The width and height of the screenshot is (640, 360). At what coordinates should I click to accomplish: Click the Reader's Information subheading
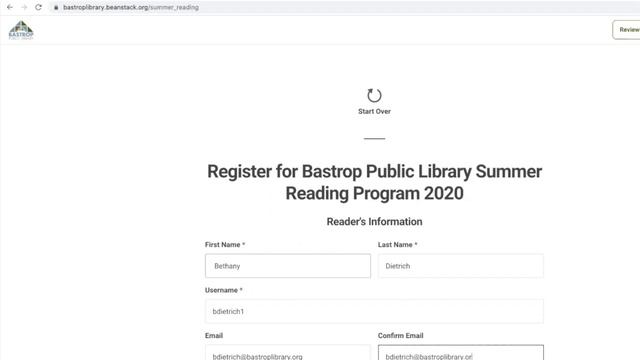[374, 222]
